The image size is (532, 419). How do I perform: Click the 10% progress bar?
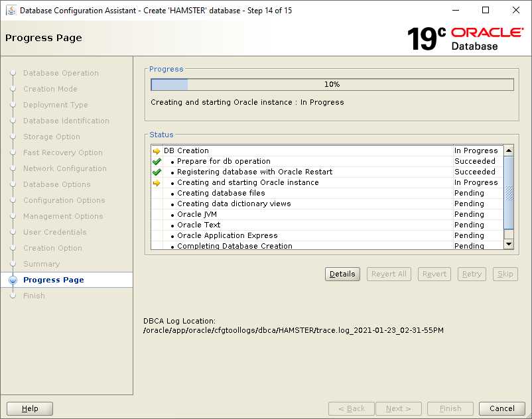click(x=332, y=84)
